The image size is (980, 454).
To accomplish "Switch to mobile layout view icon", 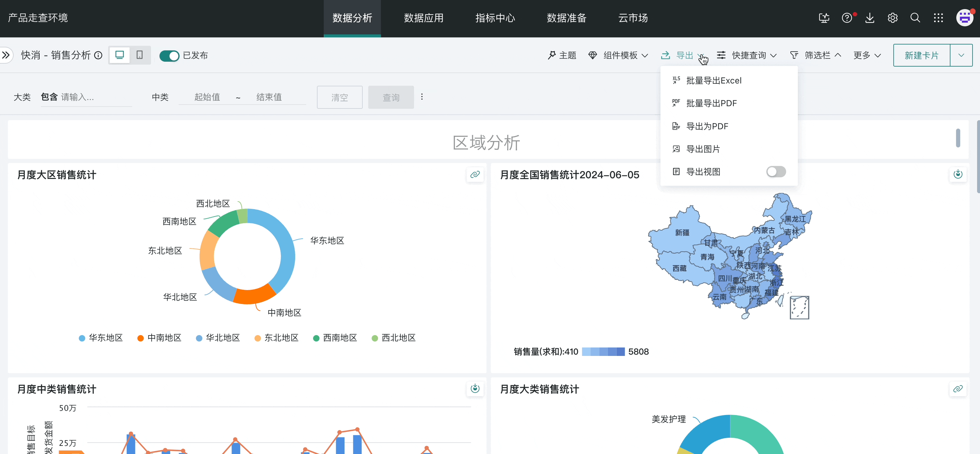I will click(140, 55).
